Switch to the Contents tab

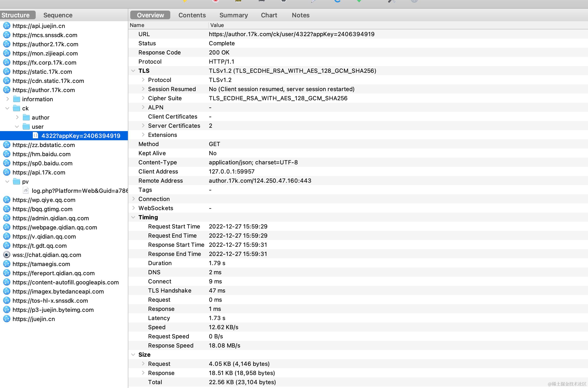click(192, 15)
